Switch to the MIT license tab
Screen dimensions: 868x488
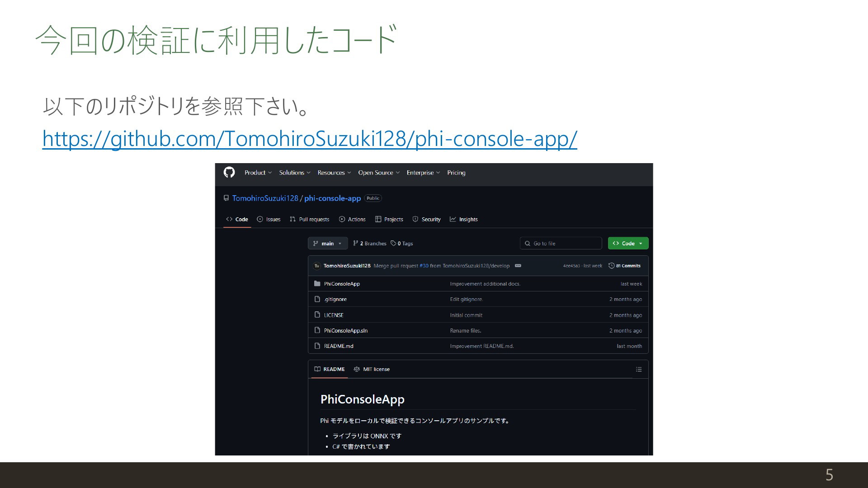point(372,369)
